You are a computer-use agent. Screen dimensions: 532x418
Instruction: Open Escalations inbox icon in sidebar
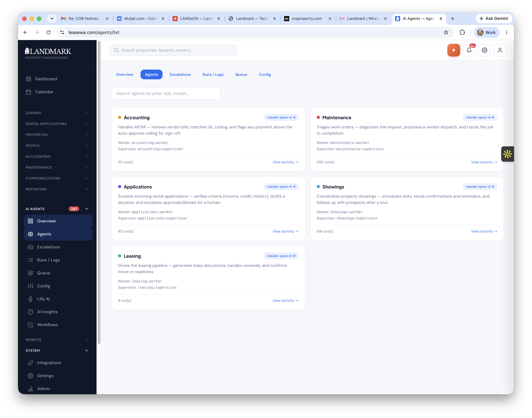click(30, 247)
